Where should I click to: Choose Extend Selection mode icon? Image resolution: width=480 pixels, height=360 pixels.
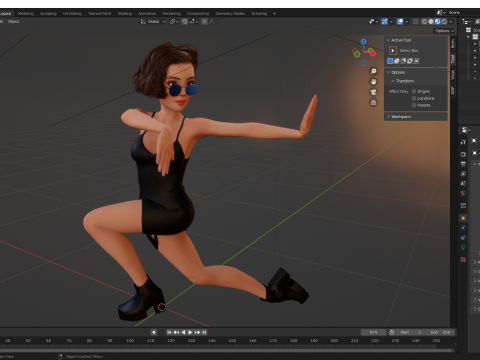click(397, 61)
